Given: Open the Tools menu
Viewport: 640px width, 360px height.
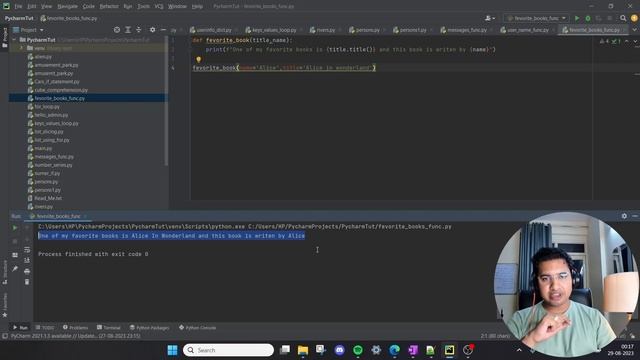Looking at the screenshot, I should 143,7.
